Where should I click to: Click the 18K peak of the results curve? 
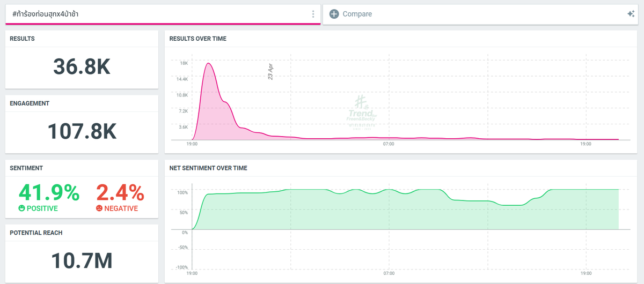click(x=208, y=64)
